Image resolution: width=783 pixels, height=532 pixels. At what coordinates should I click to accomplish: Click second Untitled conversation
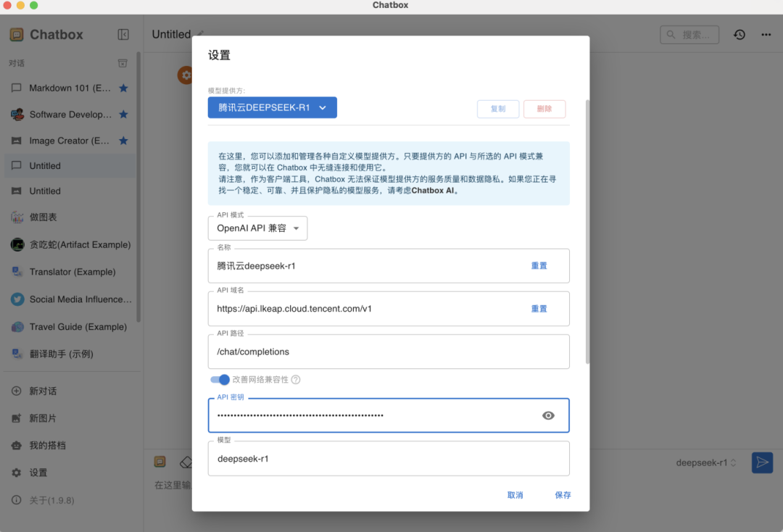coord(70,191)
